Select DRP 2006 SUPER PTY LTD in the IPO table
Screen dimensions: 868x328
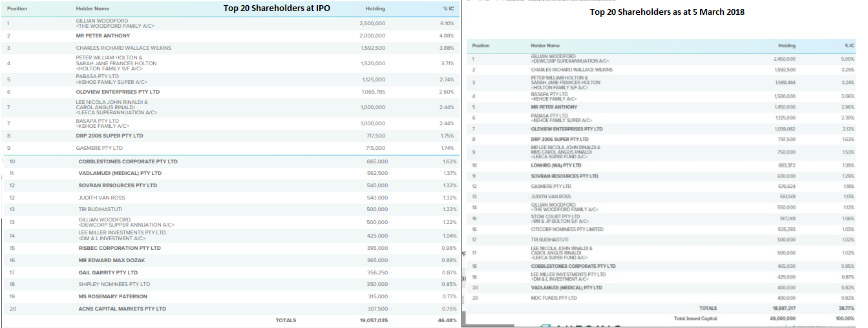coord(109,136)
